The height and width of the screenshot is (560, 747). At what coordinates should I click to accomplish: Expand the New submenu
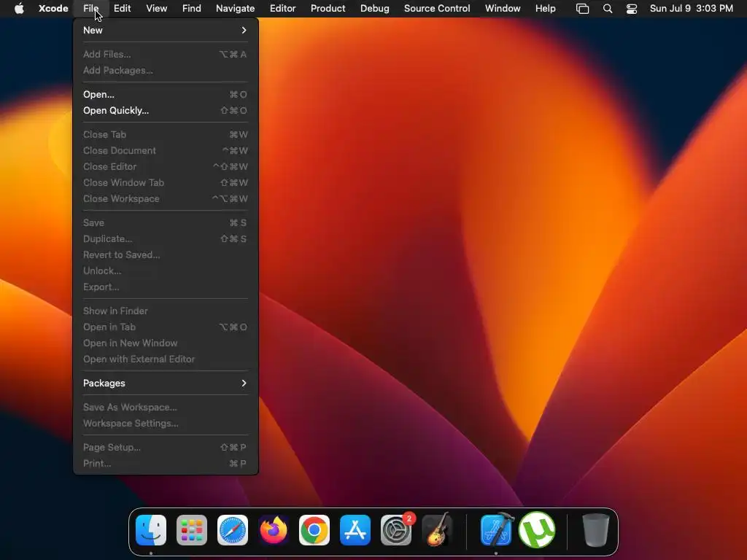tap(166, 30)
